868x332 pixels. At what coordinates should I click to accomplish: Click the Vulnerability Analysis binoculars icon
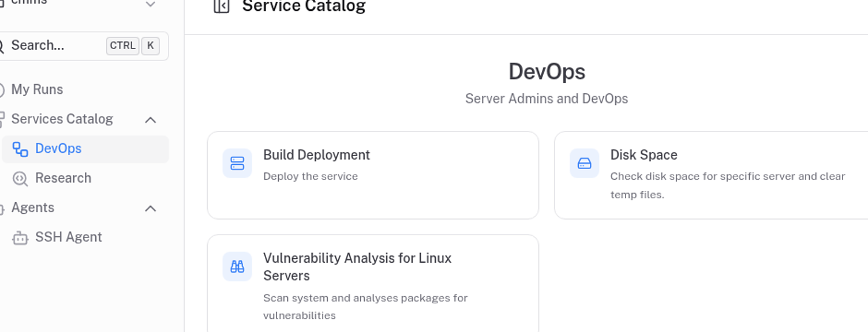click(x=237, y=266)
